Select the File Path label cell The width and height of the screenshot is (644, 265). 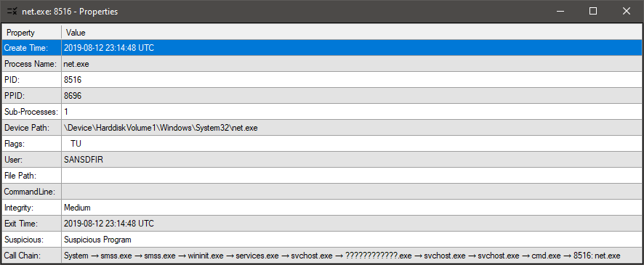pyautogui.click(x=31, y=176)
